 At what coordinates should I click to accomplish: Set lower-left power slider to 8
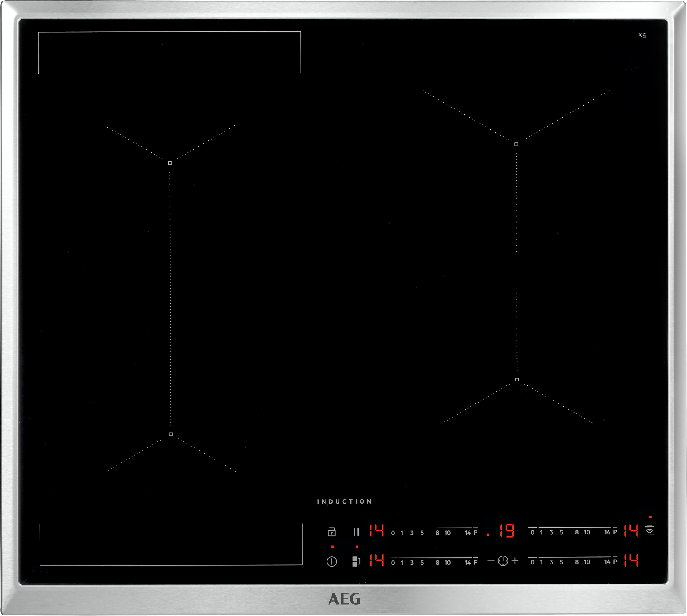(x=437, y=563)
